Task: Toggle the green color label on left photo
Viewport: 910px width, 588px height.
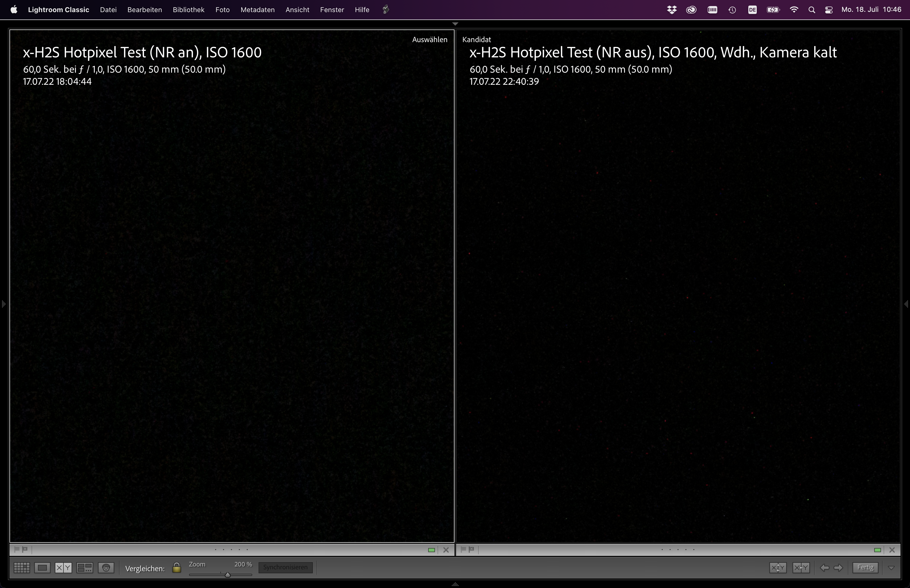Action: (432, 550)
